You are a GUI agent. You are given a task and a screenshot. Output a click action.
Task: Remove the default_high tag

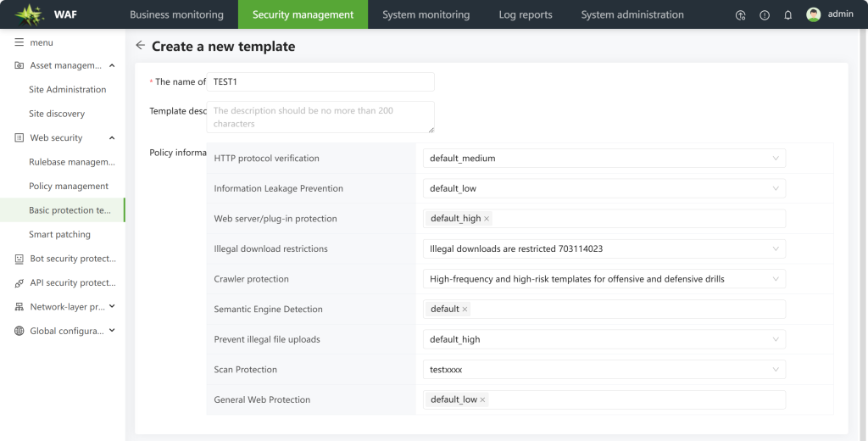coord(487,219)
